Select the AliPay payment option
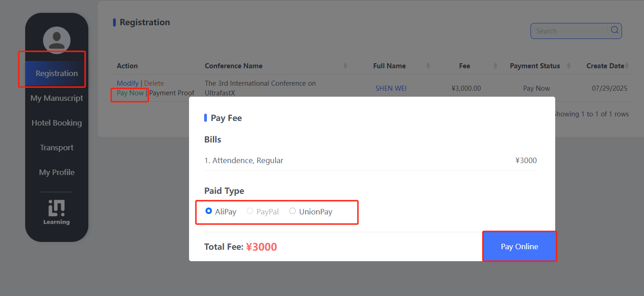This screenshot has height=296, width=644. [209, 211]
